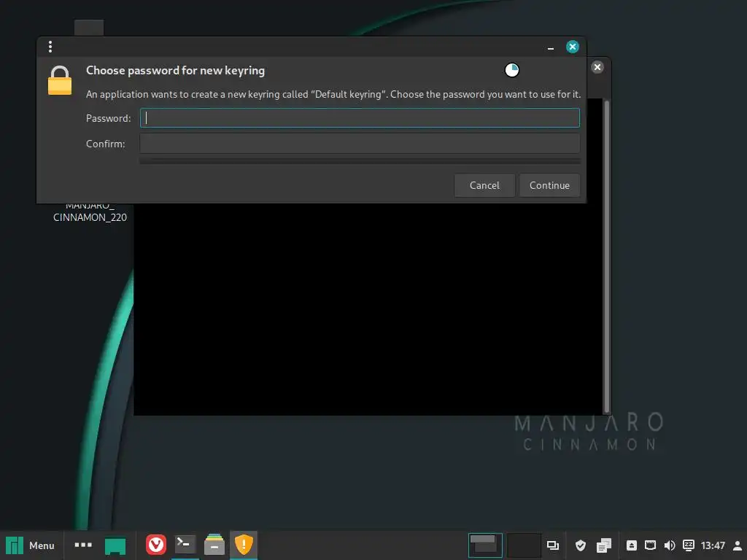This screenshot has height=560, width=747.
Task: Open the update shield tray icon
Action: coord(580,545)
